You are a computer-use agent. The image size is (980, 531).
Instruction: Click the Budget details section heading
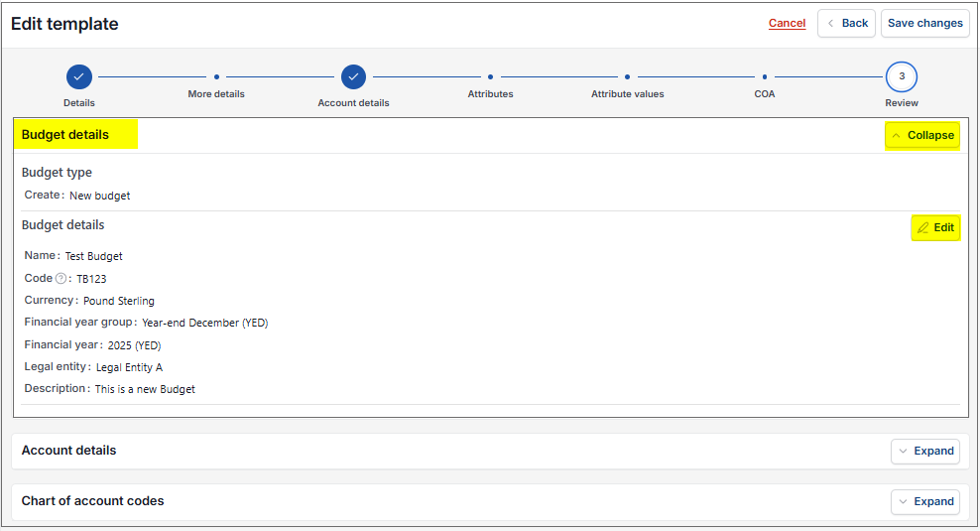(65, 134)
